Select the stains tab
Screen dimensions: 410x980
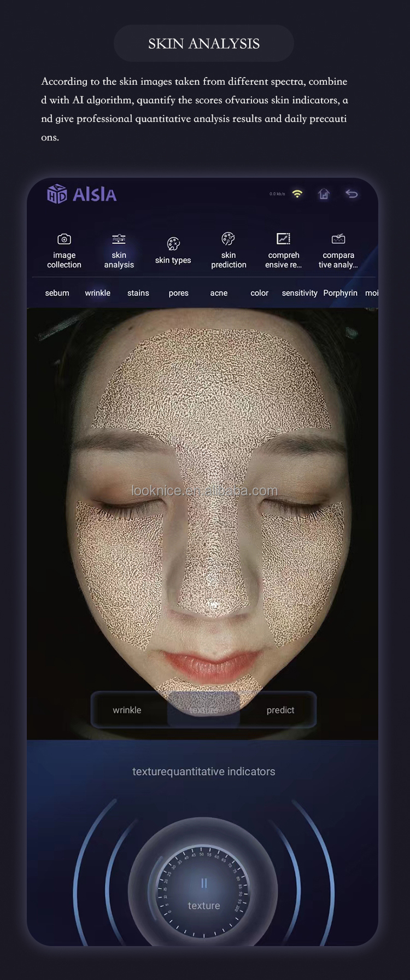pyautogui.click(x=138, y=293)
